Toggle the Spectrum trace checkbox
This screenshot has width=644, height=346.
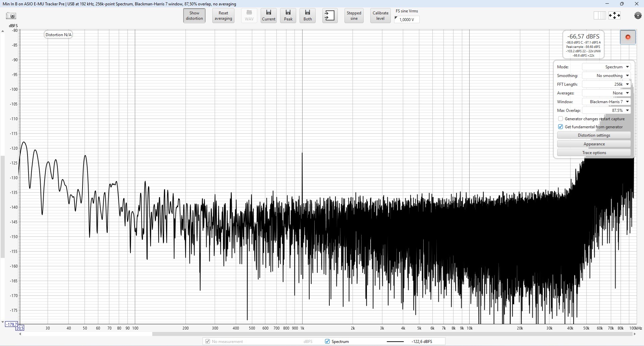coord(327,342)
